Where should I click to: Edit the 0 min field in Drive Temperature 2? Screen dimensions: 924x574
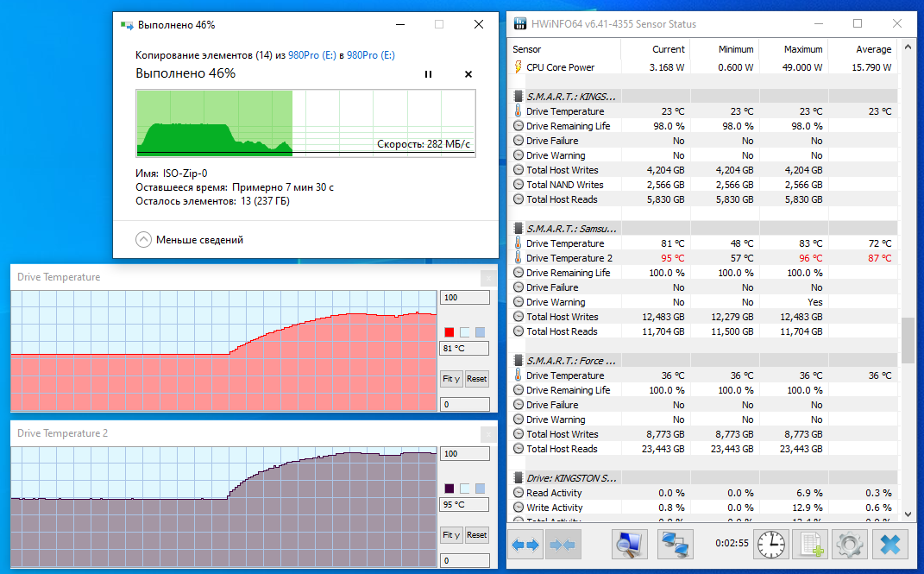point(465,560)
